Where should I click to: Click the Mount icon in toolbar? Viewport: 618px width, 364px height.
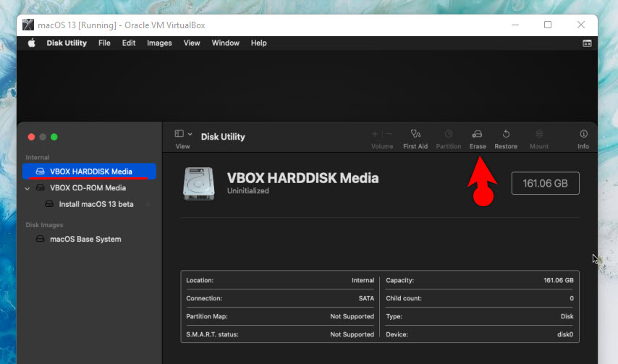pyautogui.click(x=539, y=134)
